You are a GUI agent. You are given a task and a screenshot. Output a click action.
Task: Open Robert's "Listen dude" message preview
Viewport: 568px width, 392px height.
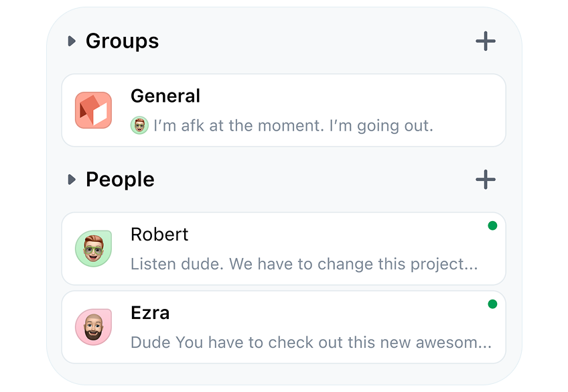click(x=304, y=264)
